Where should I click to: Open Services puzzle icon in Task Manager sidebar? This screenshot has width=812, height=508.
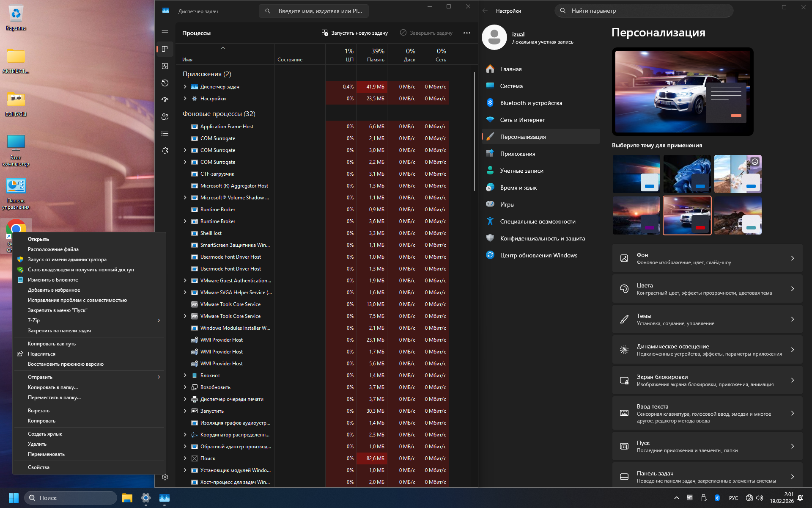[165, 151]
